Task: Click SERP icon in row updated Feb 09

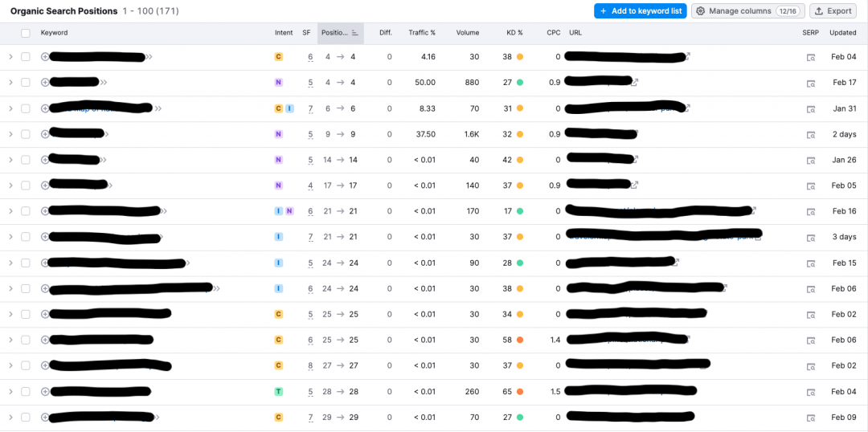Action: tap(811, 418)
